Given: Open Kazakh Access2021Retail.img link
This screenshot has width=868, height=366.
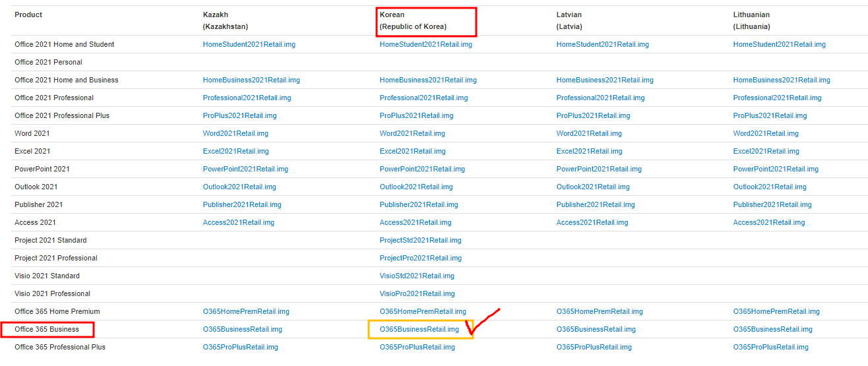Looking at the screenshot, I should point(239,222).
